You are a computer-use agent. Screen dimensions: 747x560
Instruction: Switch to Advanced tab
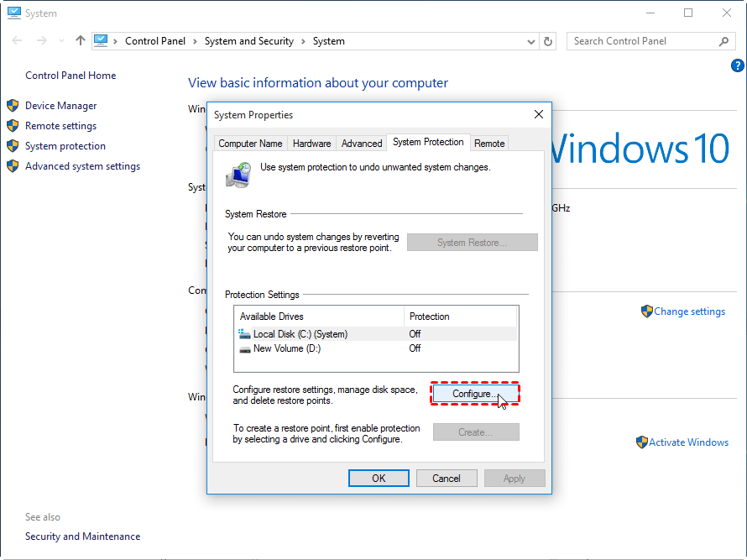(x=362, y=144)
